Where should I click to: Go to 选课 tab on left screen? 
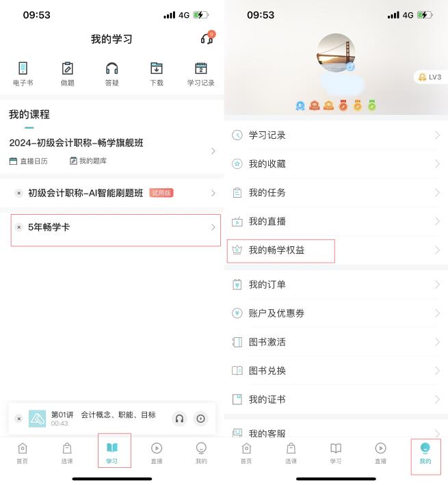[x=67, y=453]
